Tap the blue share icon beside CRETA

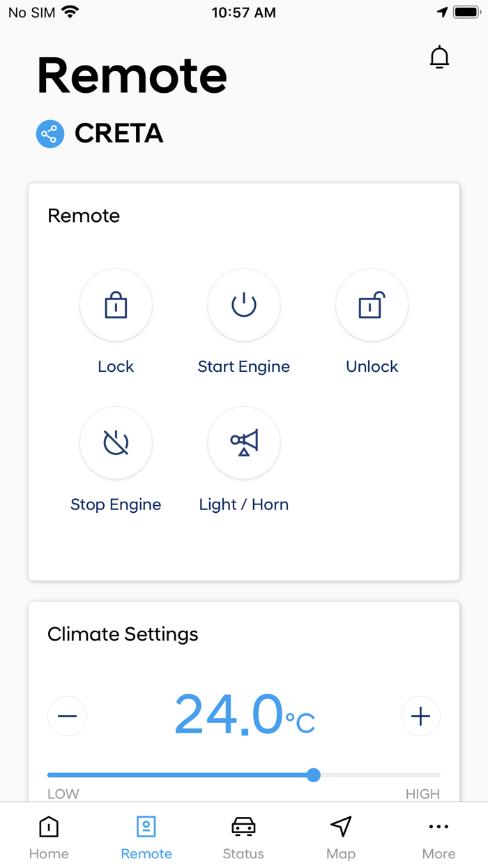[49, 133]
